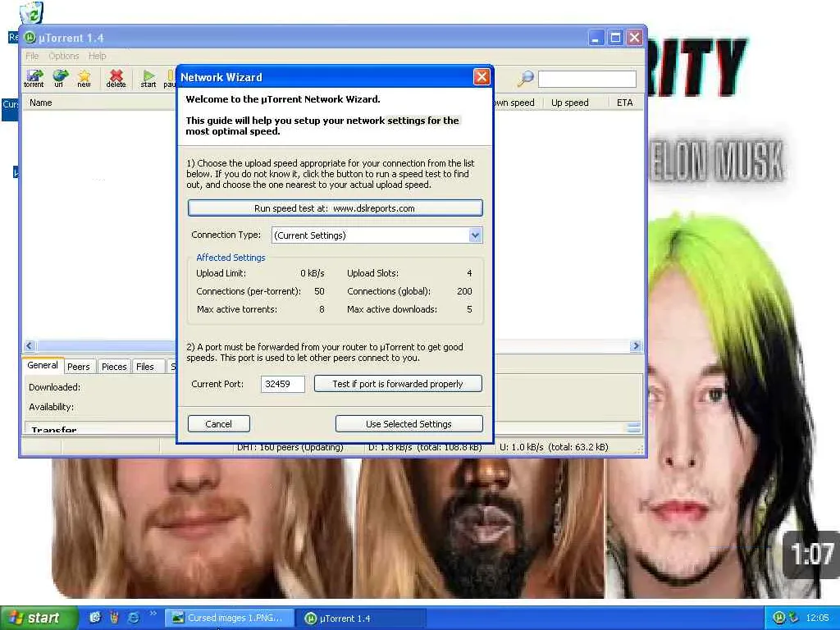840x630 pixels.
Task: Click the uTorrent system tray icon
Action: [x=779, y=618]
